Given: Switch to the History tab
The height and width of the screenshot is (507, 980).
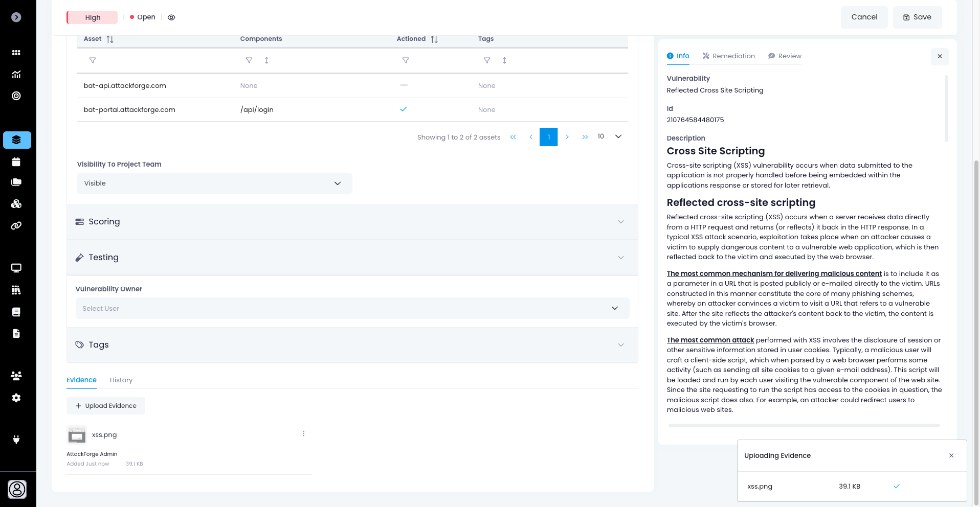Looking at the screenshot, I should 121,380.
